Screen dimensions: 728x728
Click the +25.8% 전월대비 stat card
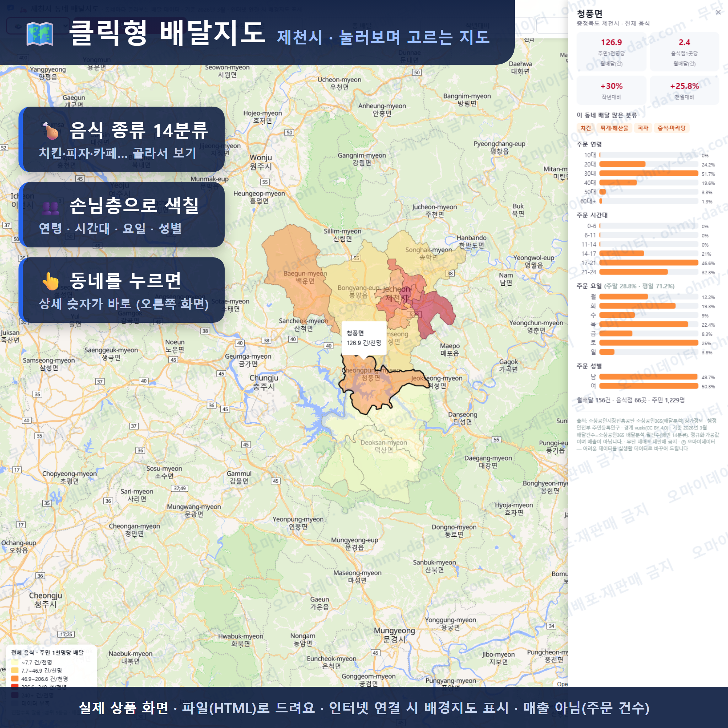click(684, 90)
